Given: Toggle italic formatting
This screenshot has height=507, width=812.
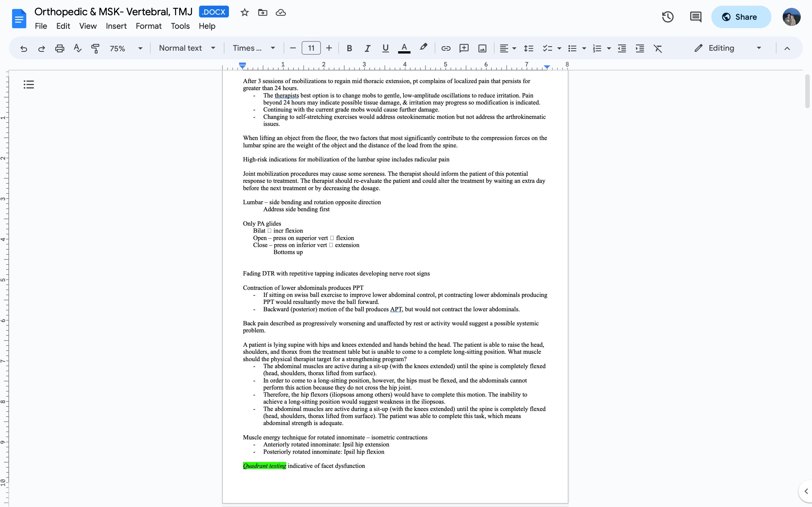Looking at the screenshot, I should (367, 48).
